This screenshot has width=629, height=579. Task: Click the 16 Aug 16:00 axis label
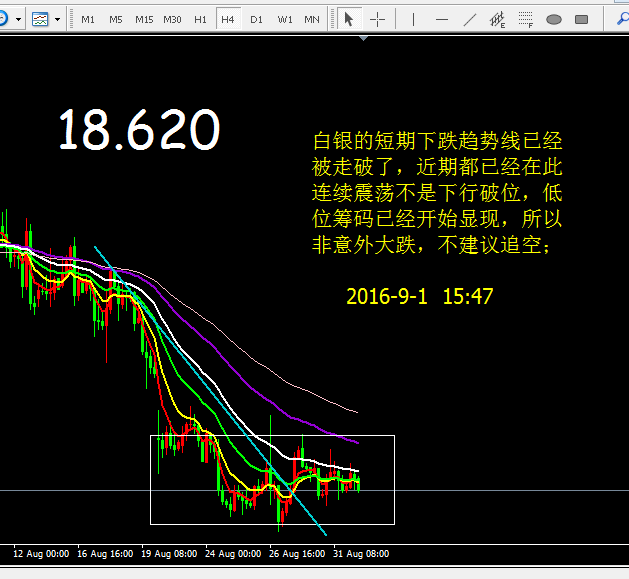105,554
